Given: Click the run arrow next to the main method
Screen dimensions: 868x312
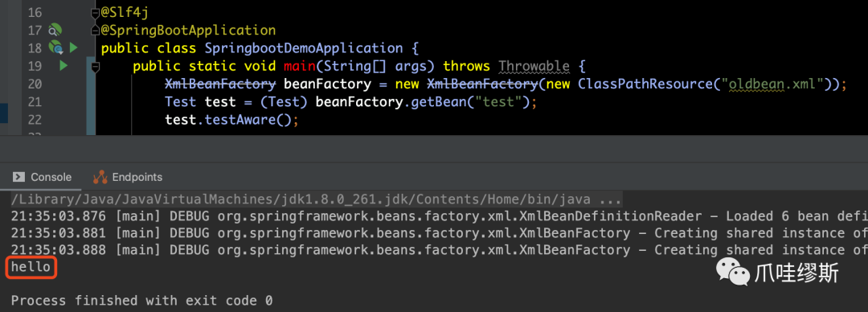Looking at the screenshot, I should pos(63,66).
